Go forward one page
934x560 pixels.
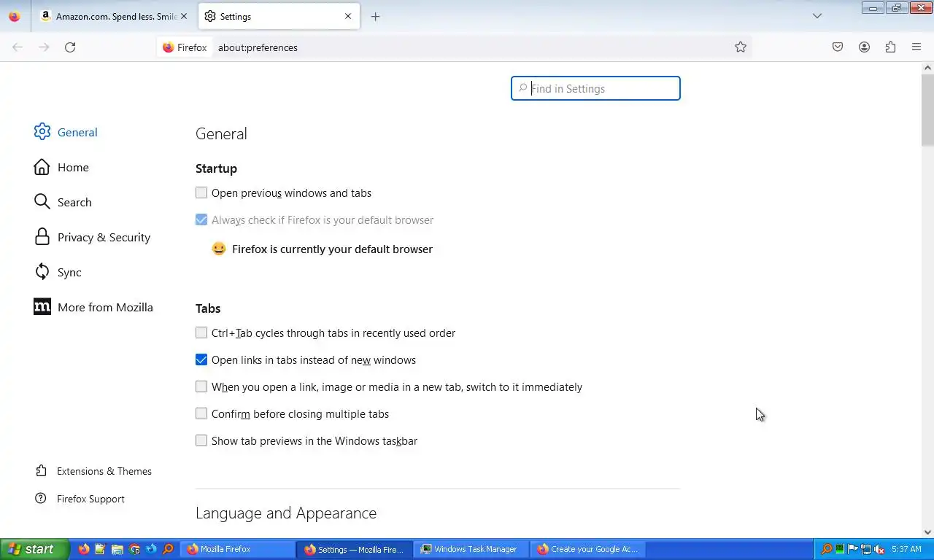44,47
